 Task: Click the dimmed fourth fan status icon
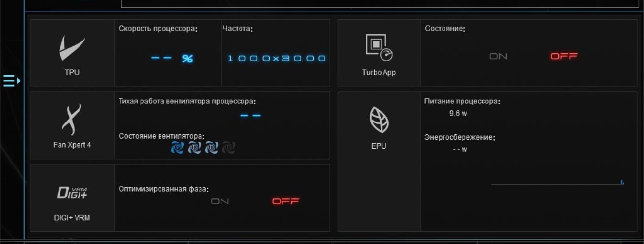pyautogui.click(x=229, y=147)
